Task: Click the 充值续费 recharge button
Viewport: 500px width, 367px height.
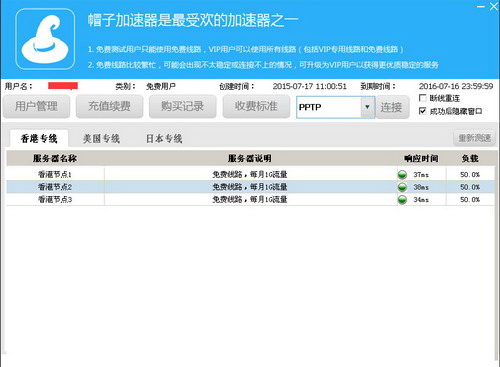Action: pyautogui.click(x=109, y=106)
